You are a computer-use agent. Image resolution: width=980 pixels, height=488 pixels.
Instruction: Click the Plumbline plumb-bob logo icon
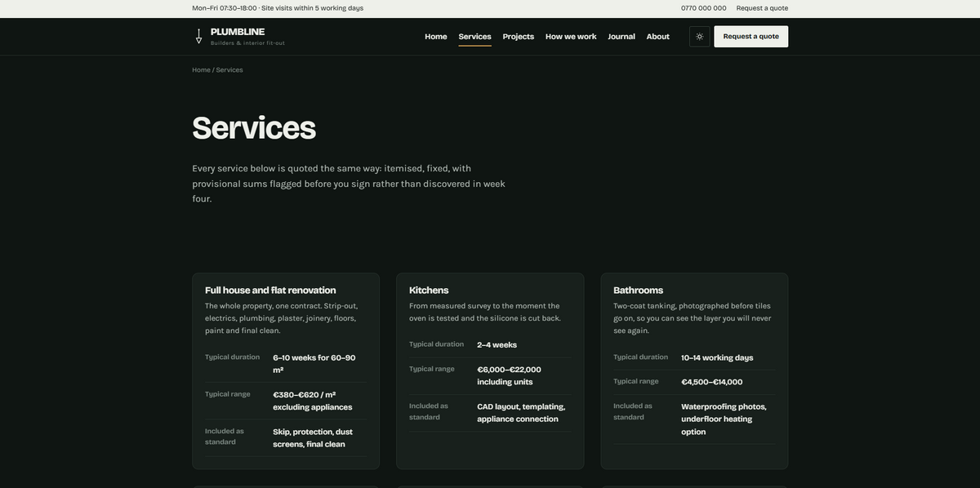click(198, 37)
